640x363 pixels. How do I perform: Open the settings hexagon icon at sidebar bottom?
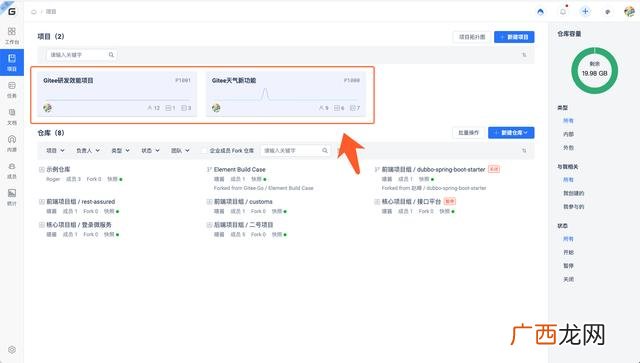(x=12, y=350)
